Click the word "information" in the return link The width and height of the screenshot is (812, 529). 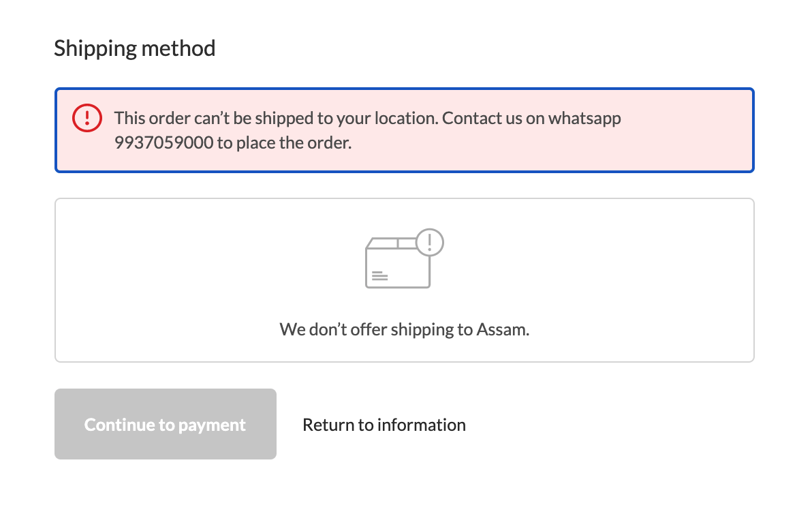422,425
